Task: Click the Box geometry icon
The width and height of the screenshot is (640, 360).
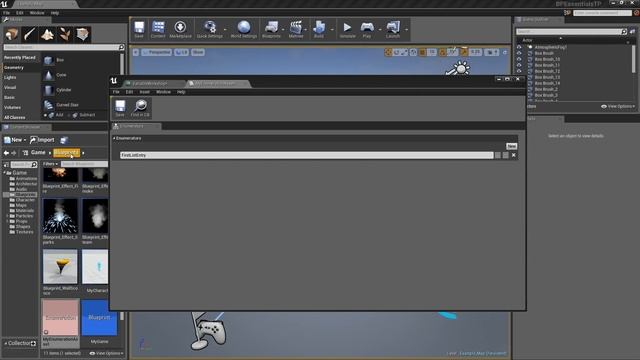Action: (x=49, y=60)
